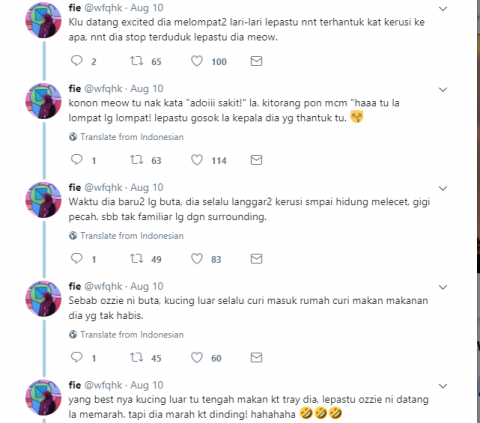480x423 pixels.
Task: Retweet the tweet with 45 retweets
Action: click(x=136, y=358)
